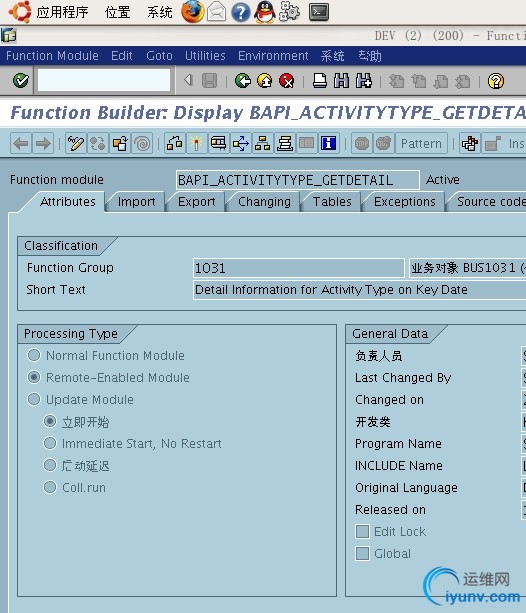Click the Navigation Stack icon
The width and height of the screenshot is (526, 613).
click(285, 143)
